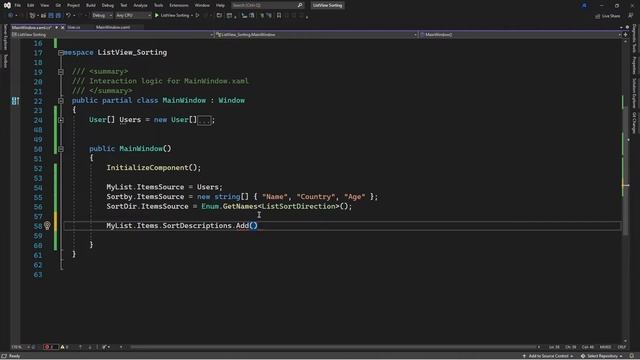
Task: Expand the collapsed Users array initializer
Action: pyautogui.click(x=61, y=120)
